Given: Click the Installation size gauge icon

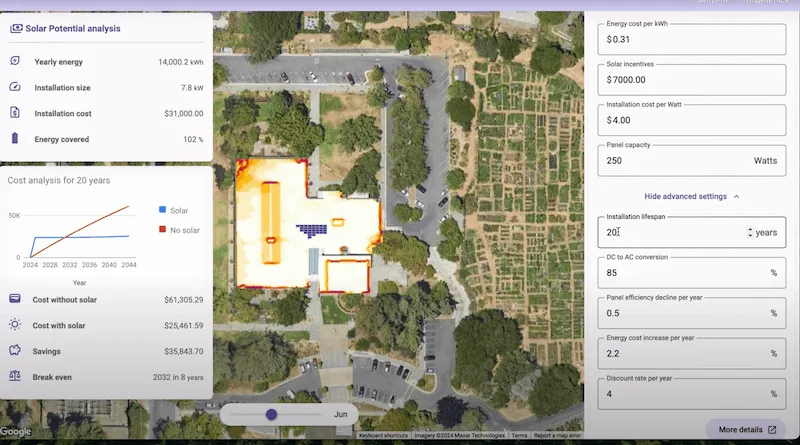Looking at the screenshot, I should (15, 87).
